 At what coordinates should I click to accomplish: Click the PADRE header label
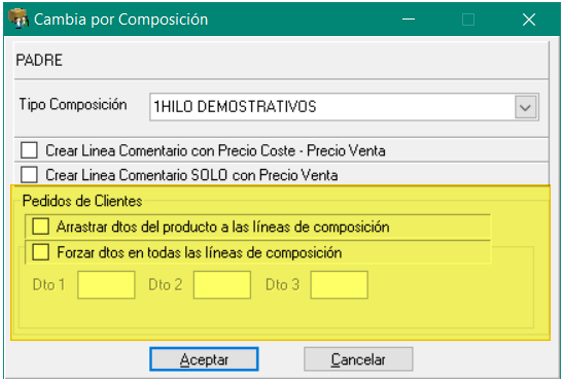coord(39,60)
